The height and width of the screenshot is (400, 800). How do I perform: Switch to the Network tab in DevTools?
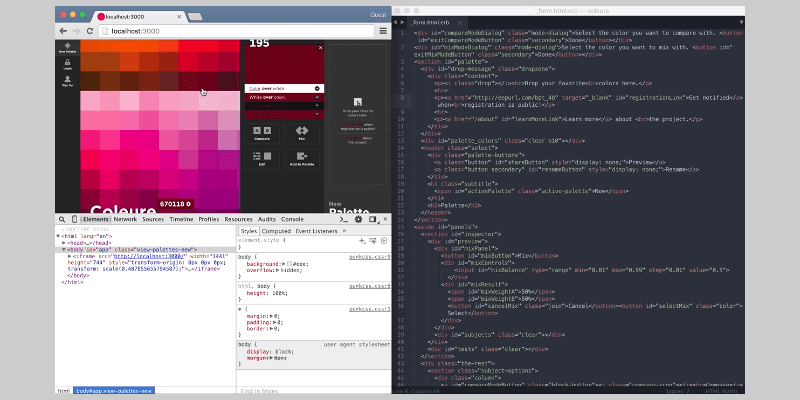click(x=125, y=218)
